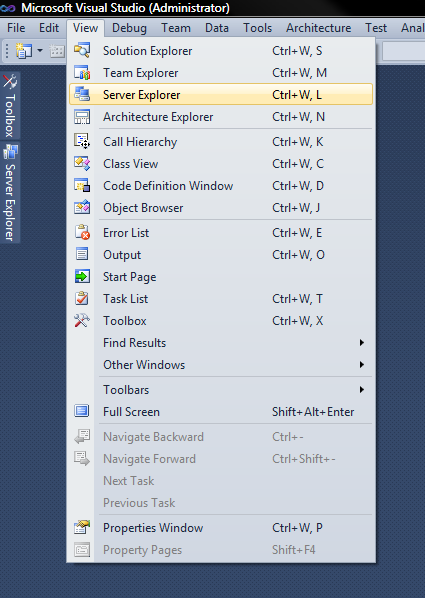Click the Task List clipboard icon
The height and width of the screenshot is (598, 425).
pos(82,299)
